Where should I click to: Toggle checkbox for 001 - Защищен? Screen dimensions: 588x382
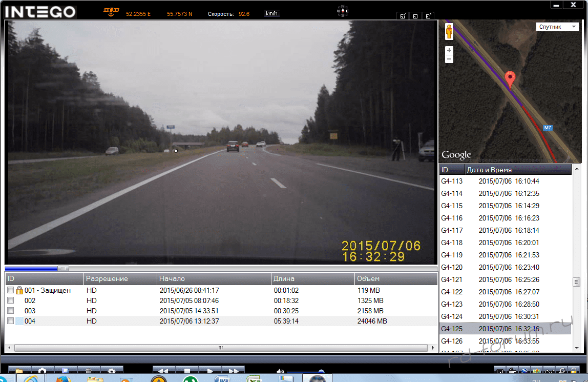[11, 290]
